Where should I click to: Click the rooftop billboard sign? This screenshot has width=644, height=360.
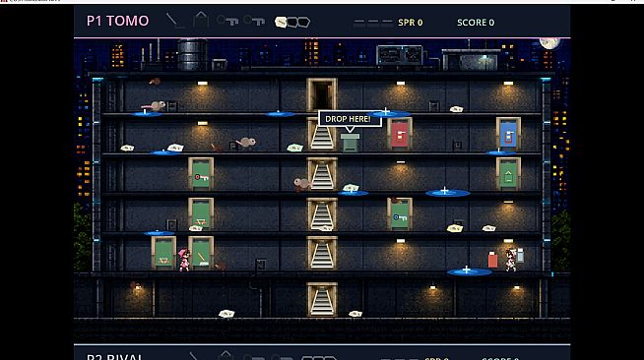tap(400, 55)
